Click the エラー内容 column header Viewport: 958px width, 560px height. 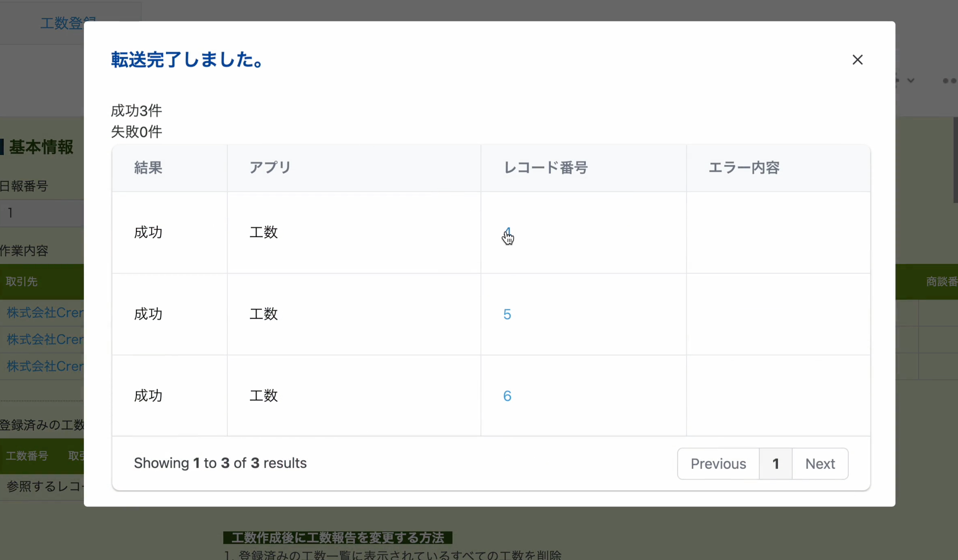point(744,168)
